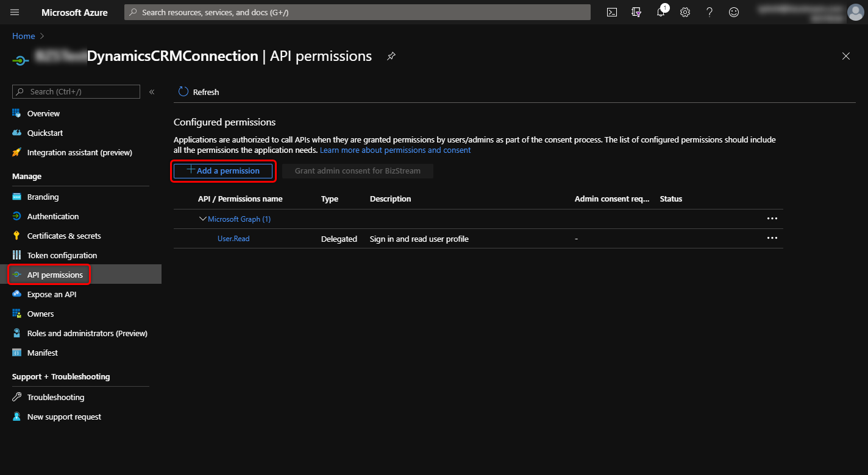Click the Status column header

pos(671,199)
